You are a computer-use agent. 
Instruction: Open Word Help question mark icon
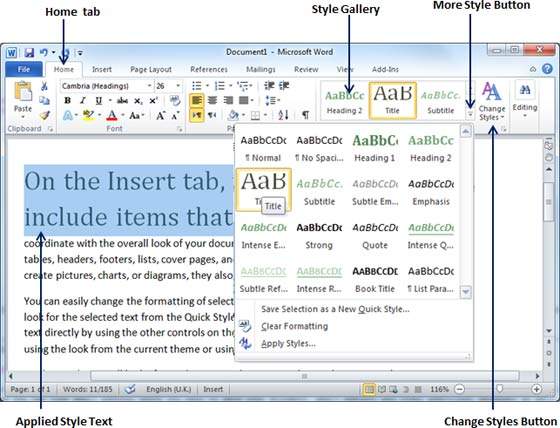pyautogui.click(x=547, y=69)
